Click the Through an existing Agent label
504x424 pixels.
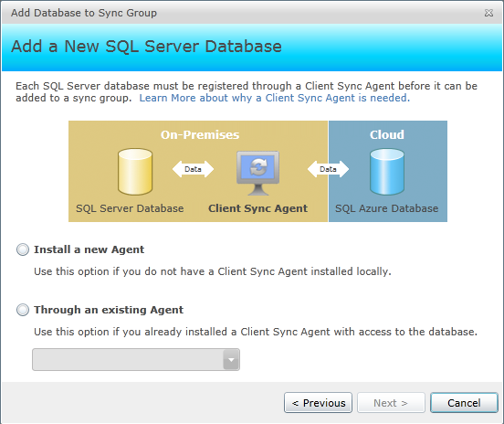click(109, 310)
